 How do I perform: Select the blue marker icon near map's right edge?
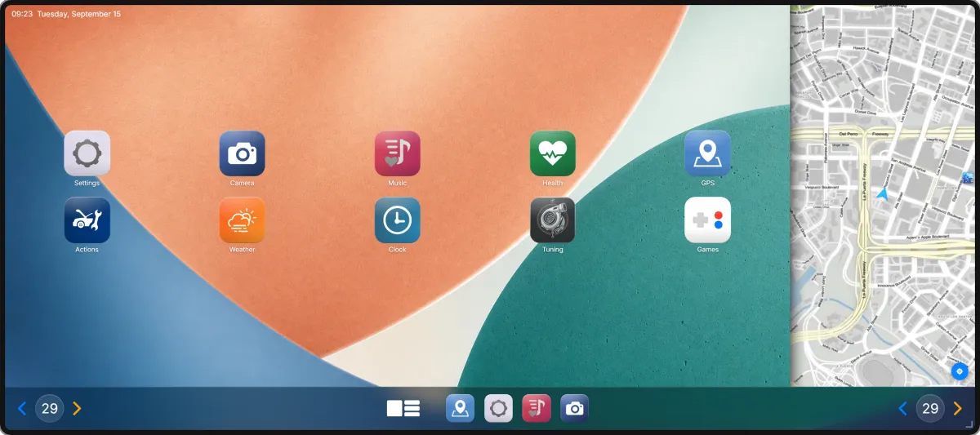(968, 178)
